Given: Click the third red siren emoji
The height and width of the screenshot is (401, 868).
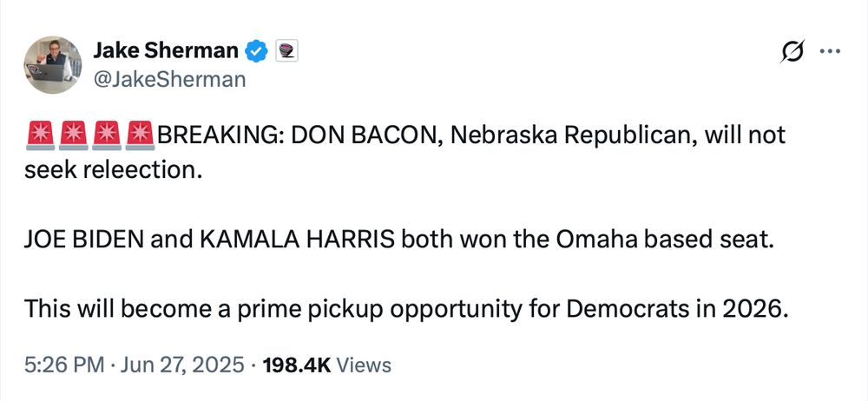Looking at the screenshot, I should 107,136.
